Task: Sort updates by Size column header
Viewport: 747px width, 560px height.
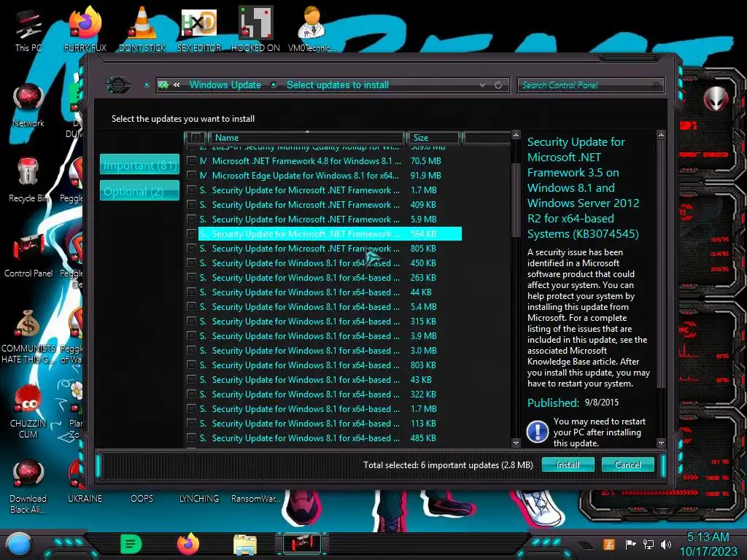Action: point(433,138)
